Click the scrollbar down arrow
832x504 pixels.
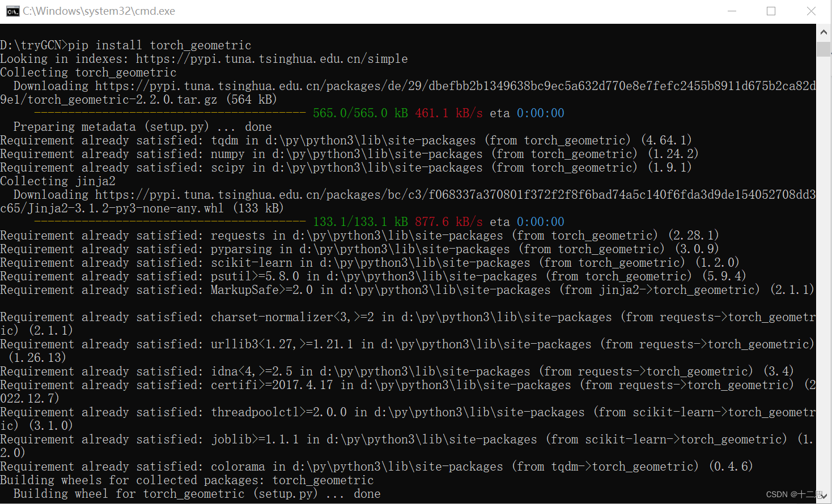[823, 496]
